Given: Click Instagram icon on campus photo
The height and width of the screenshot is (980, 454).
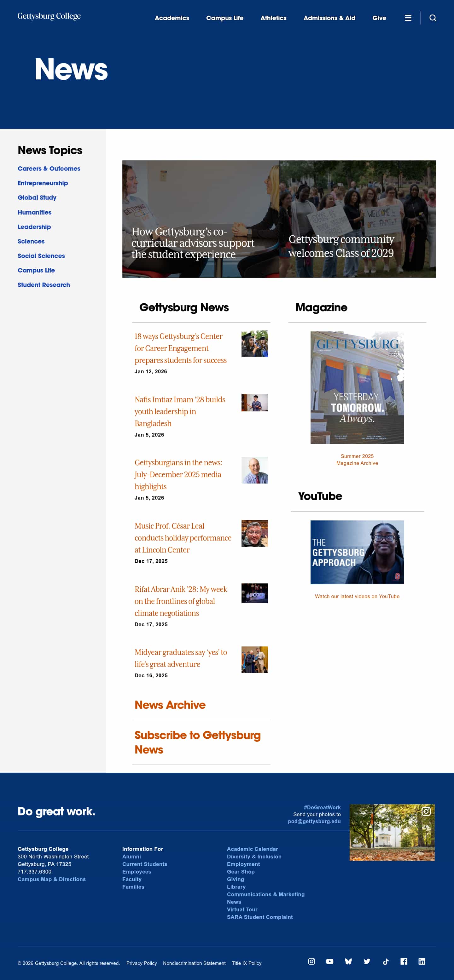Looking at the screenshot, I should [x=426, y=811].
